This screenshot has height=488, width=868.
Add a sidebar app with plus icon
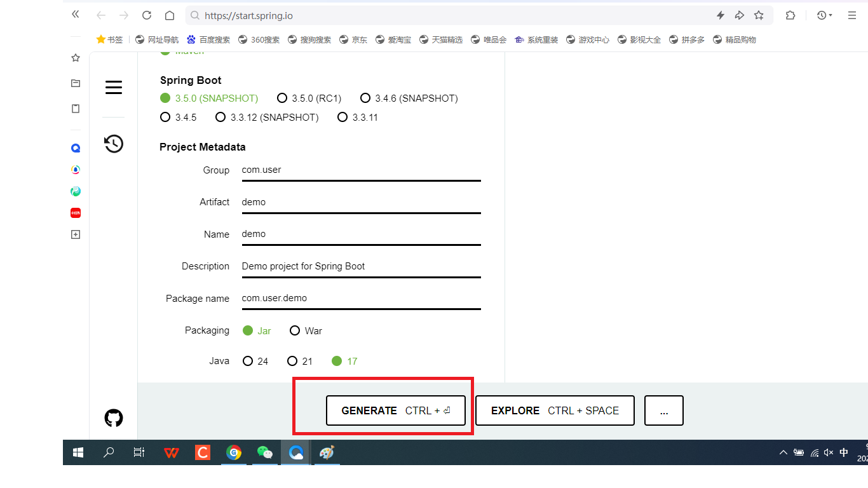click(76, 234)
